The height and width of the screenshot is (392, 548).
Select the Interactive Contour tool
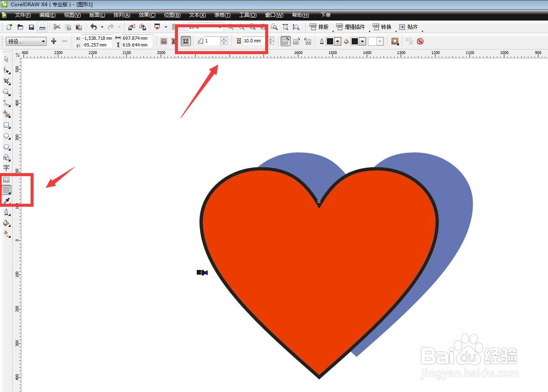(x=6, y=190)
